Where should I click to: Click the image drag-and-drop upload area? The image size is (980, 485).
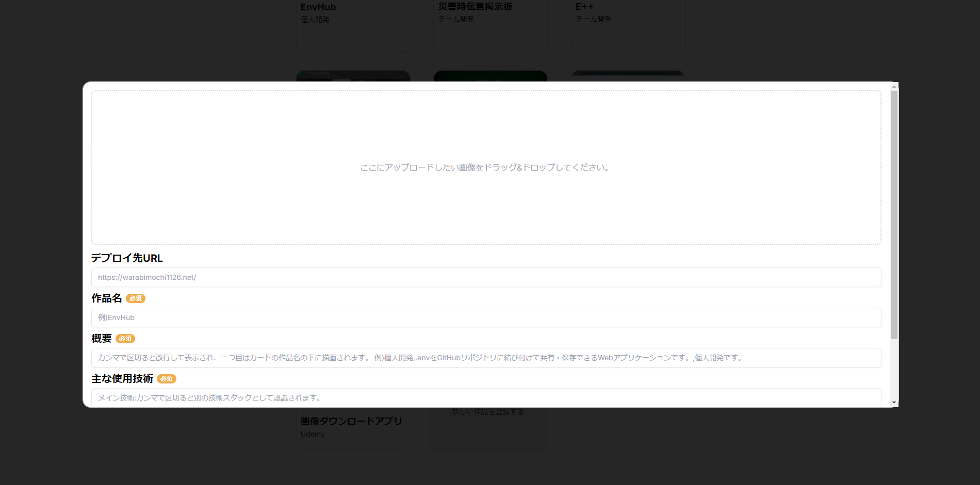click(486, 168)
